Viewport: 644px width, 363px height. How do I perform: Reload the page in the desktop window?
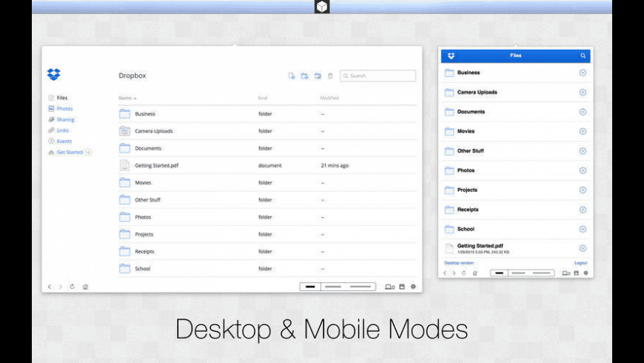[x=72, y=287]
